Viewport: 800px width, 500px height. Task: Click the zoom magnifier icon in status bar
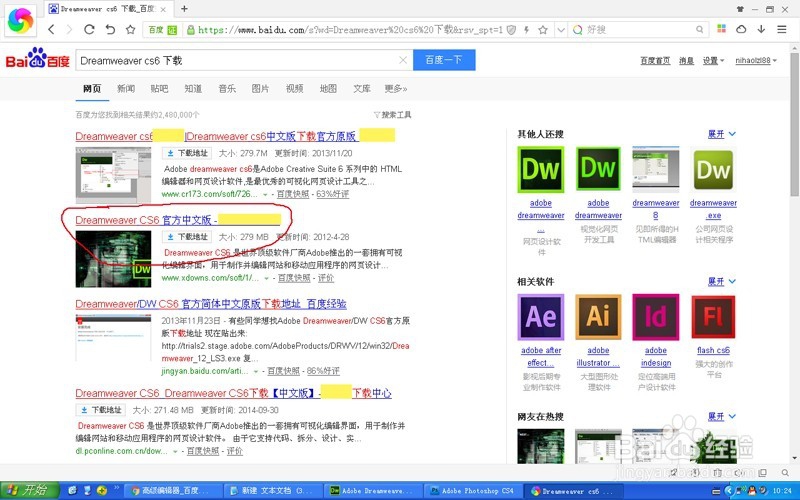785,472
